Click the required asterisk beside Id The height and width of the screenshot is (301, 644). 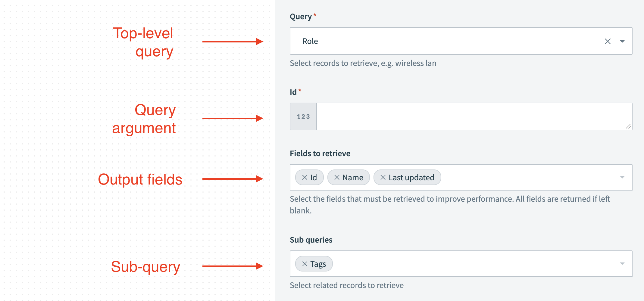300,90
